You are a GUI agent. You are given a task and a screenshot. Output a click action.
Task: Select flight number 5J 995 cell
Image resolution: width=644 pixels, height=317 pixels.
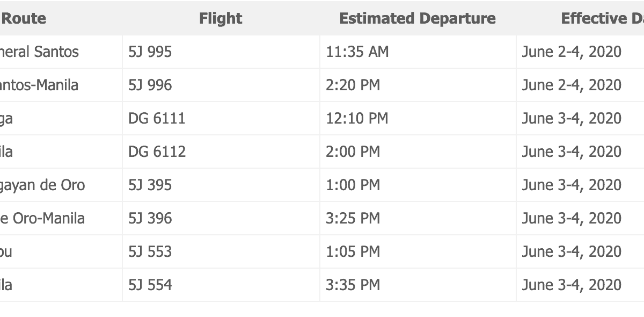[150, 52]
